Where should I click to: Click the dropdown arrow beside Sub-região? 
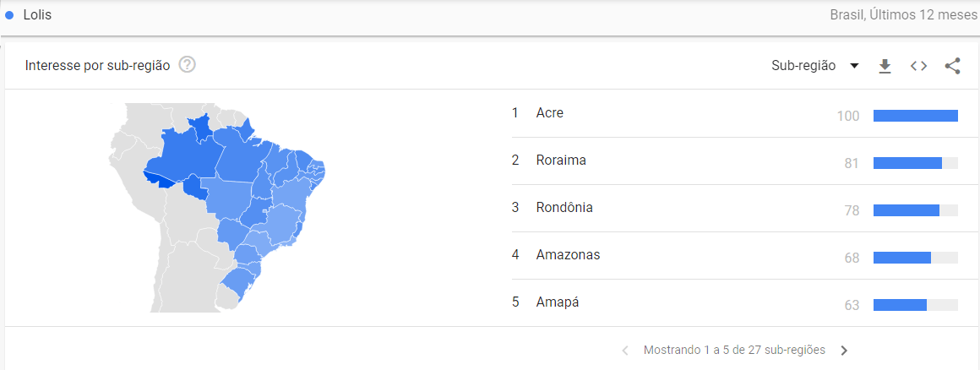tap(854, 66)
